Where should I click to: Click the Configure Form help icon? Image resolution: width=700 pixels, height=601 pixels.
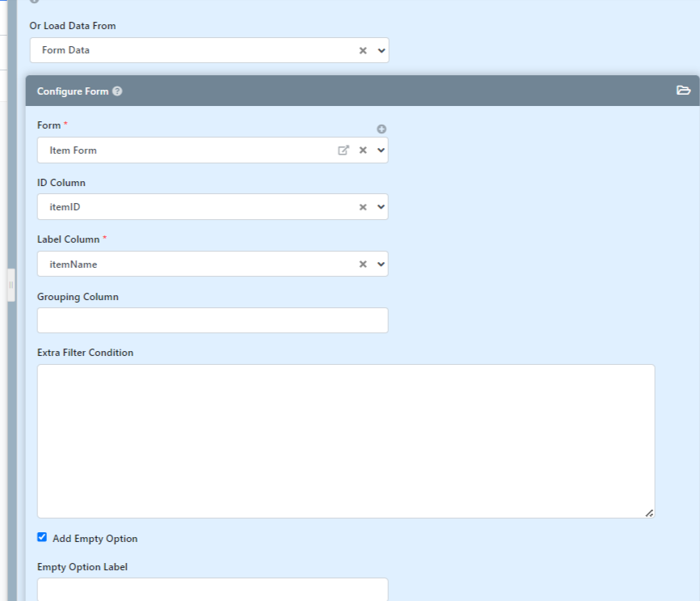[117, 91]
